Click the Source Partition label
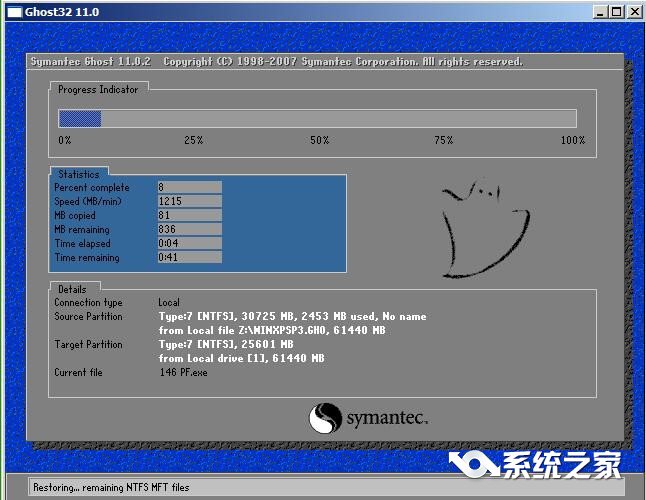 [x=89, y=316]
